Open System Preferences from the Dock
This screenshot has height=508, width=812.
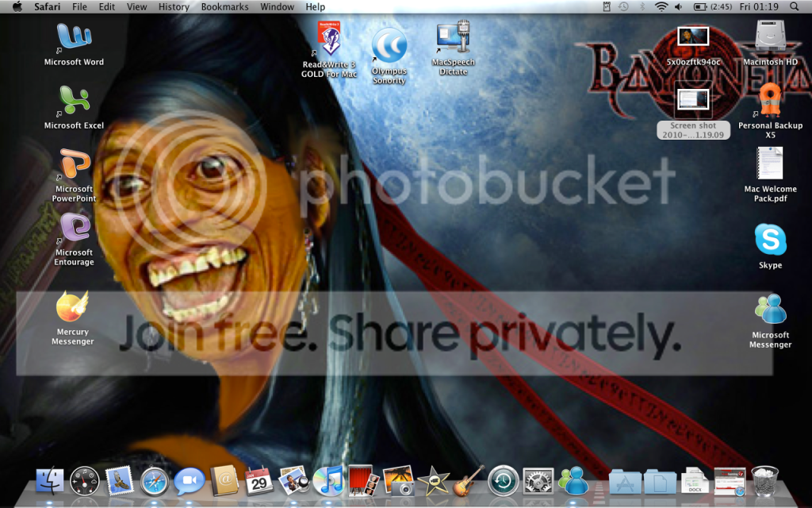click(538, 481)
